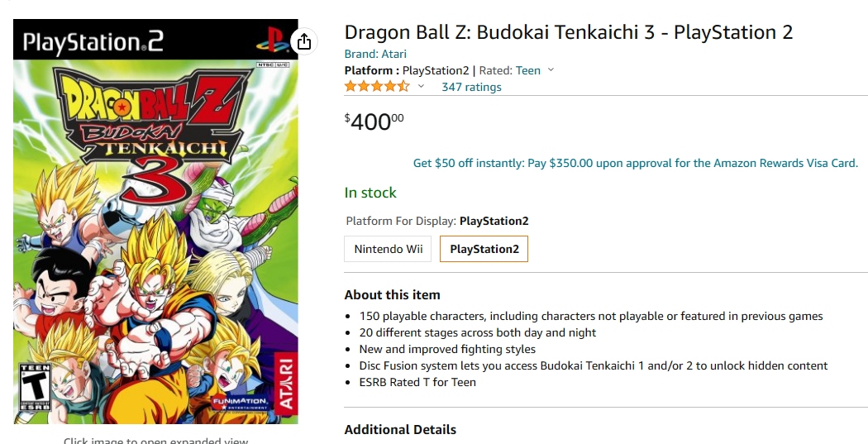Visit the Brand: Atari link

(375, 54)
